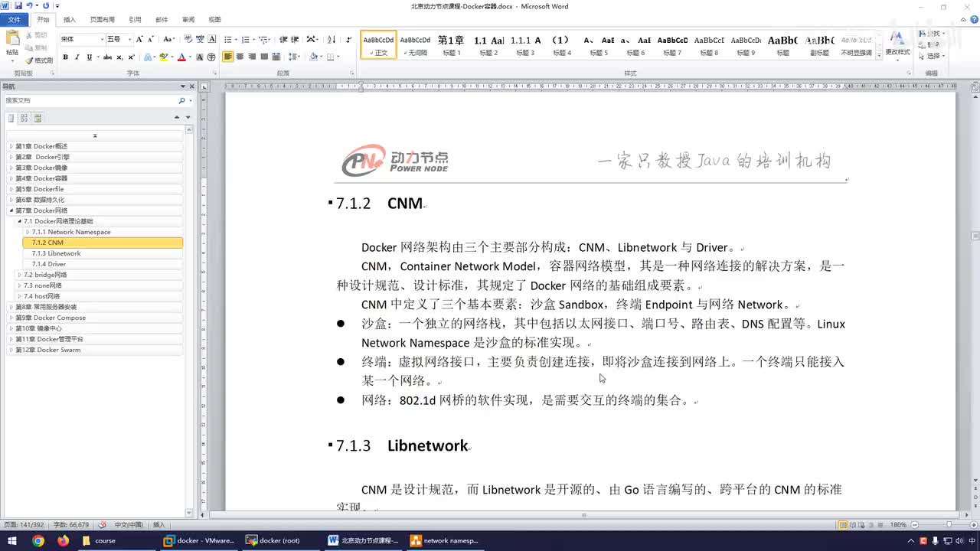Start a numbered list
The image size is (980, 551).
(245, 39)
